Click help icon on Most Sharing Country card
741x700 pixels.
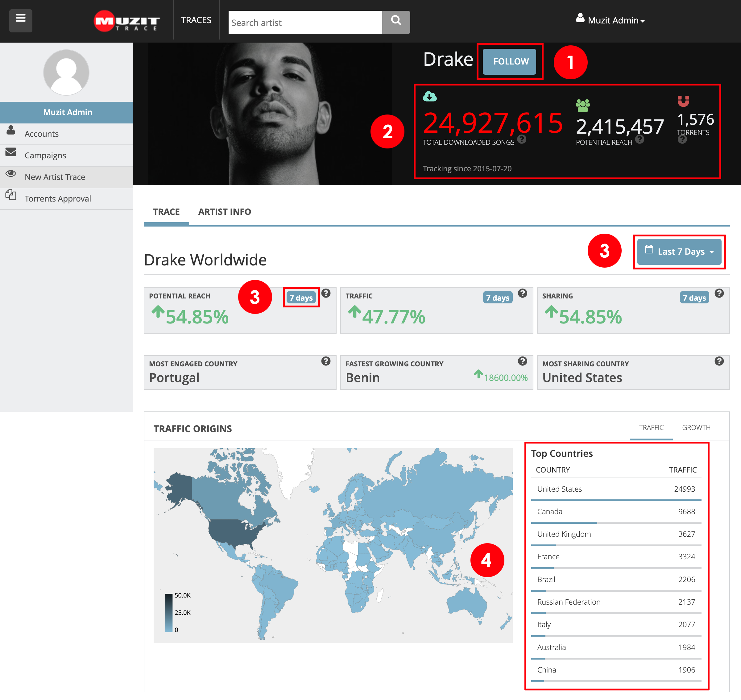point(719,361)
